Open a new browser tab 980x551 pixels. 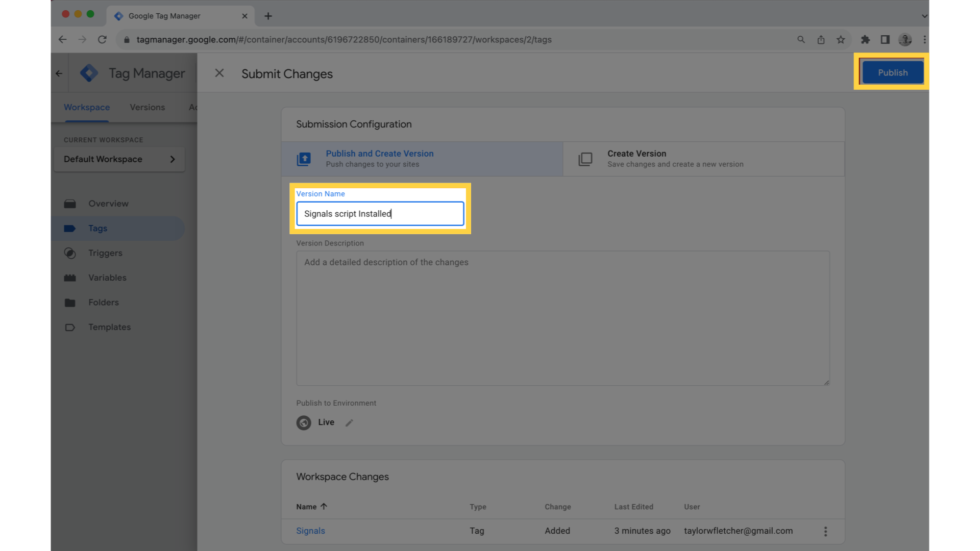268,16
